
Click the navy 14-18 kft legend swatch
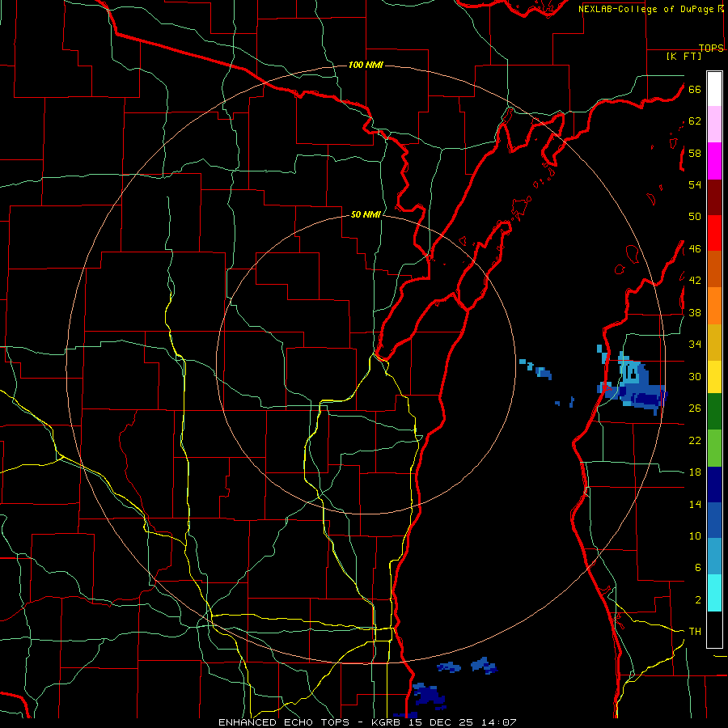(x=714, y=485)
